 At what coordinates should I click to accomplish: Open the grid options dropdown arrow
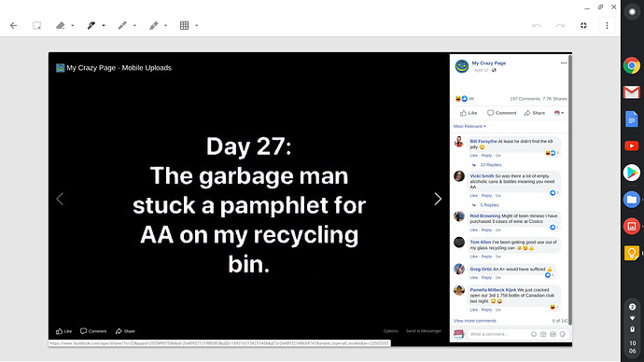197,25
